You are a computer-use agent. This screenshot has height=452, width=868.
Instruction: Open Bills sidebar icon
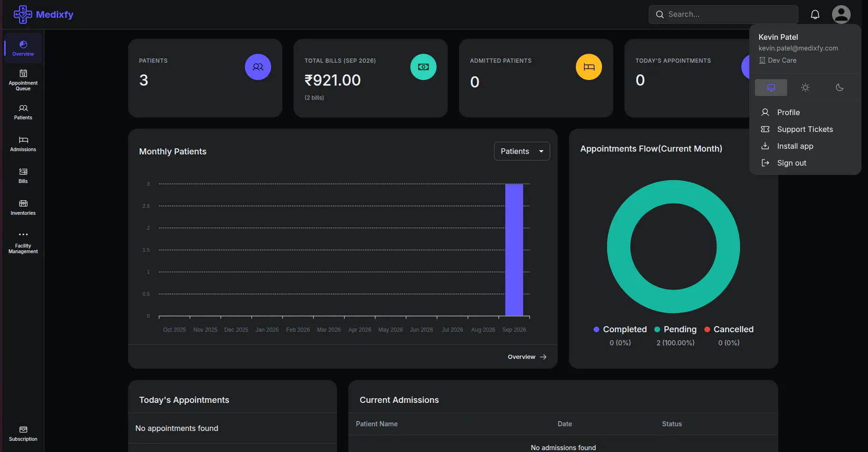[x=23, y=176]
